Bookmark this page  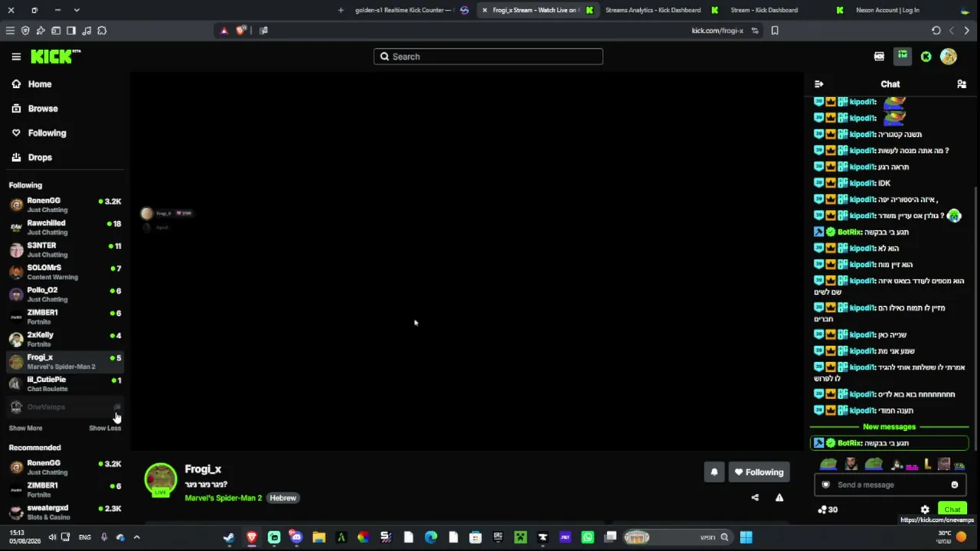(775, 31)
